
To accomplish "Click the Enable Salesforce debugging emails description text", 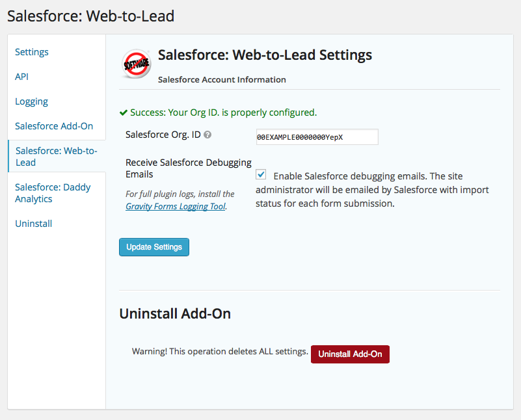I will [371, 190].
